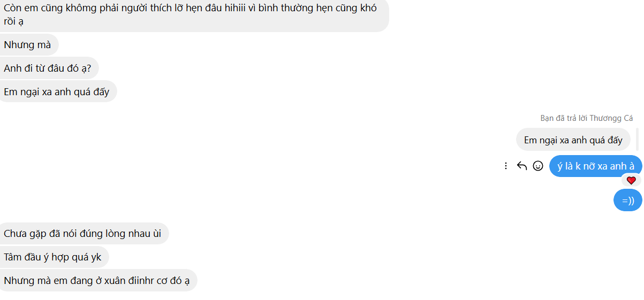Screen dimensions: 644x300
Task: Click the reply arrow icon beside the blue message
Action: 522,166
